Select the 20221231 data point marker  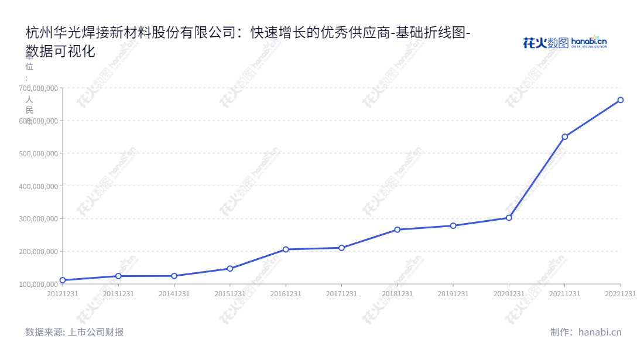619,100
